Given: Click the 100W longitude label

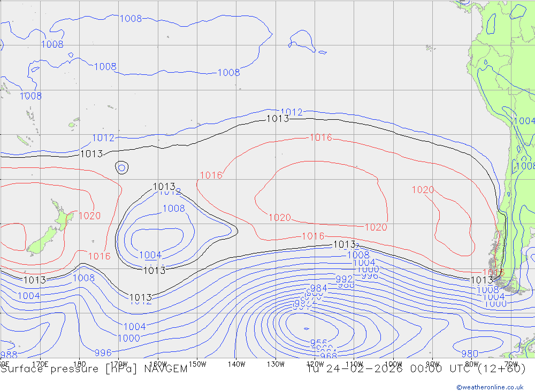Looking at the screenshot, I should pyautogui.click(x=393, y=364).
